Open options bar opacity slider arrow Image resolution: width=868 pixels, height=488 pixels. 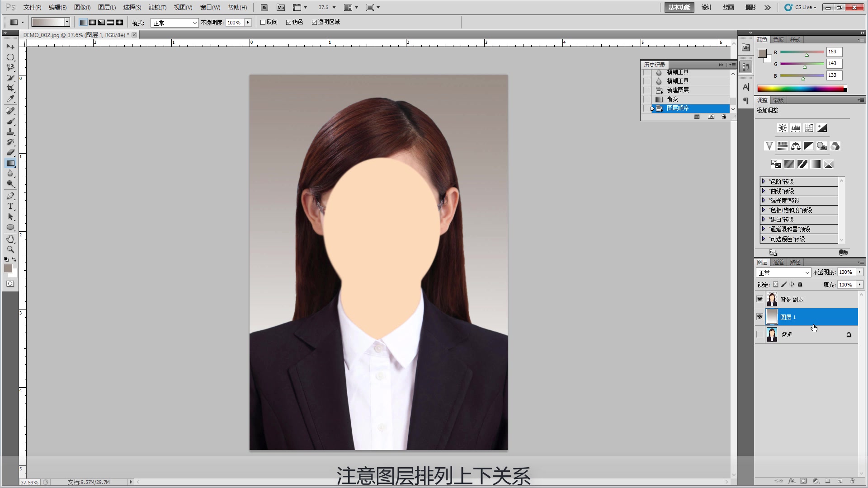pyautogui.click(x=248, y=23)
